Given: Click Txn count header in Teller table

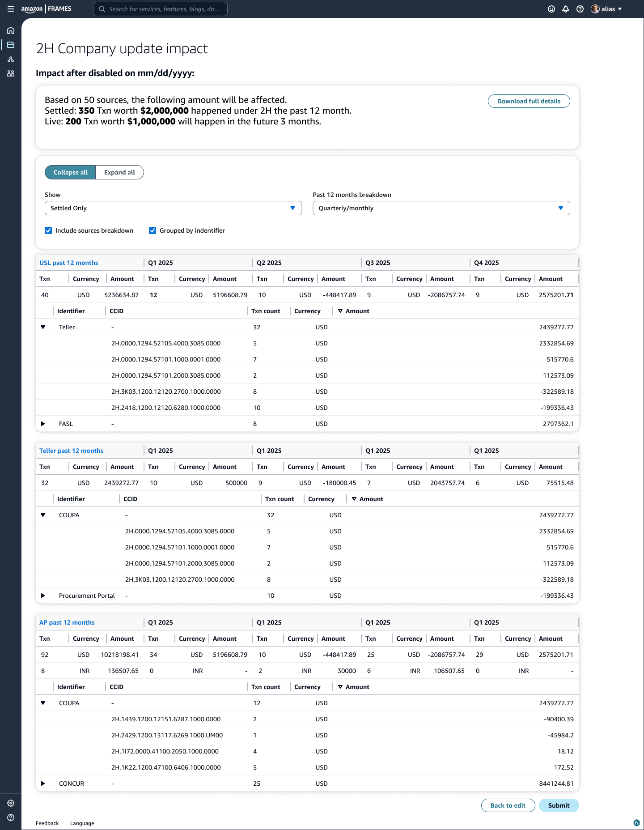Looking at the screenshot, I should click(280, 499).
